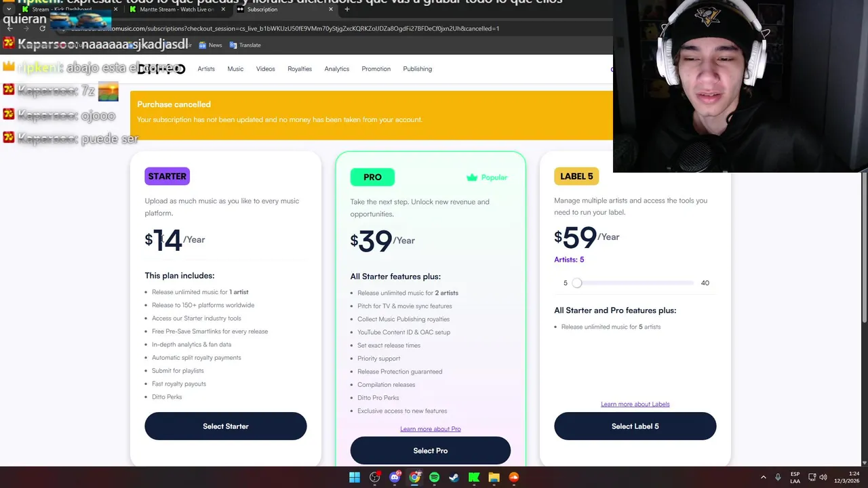Click the Select Pro button
868x488 pixels.
tap(431, 451)
